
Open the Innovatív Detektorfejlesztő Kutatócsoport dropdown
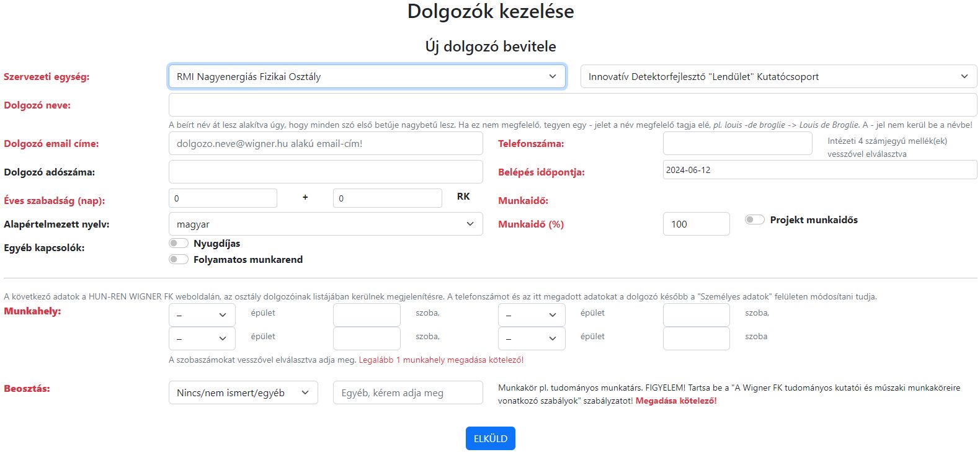click(x=778, y=76)
